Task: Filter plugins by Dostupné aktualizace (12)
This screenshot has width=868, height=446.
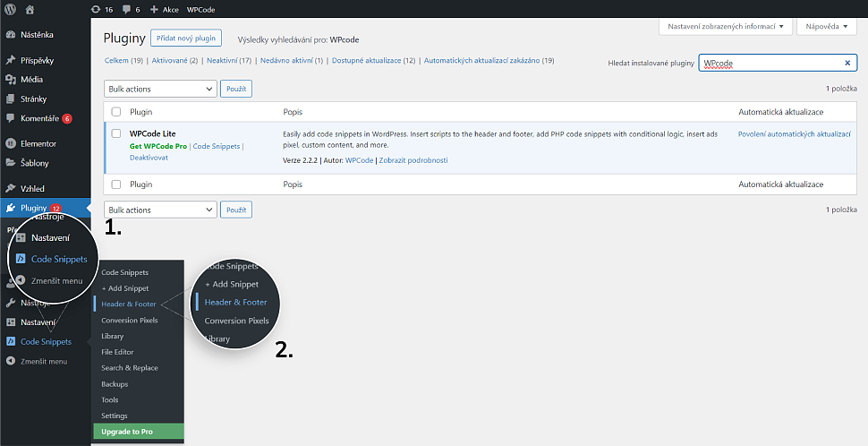Action: (x=374, y=60)
